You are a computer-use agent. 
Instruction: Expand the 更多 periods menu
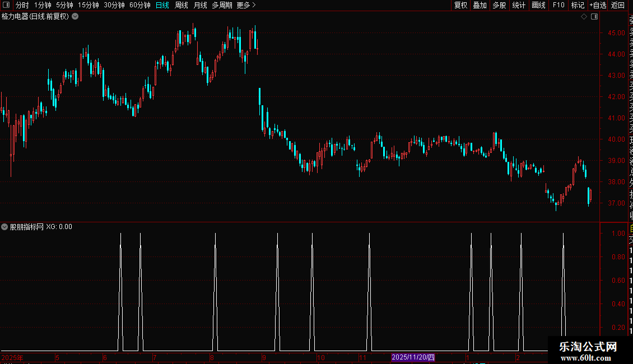click(x=246, y=5)
